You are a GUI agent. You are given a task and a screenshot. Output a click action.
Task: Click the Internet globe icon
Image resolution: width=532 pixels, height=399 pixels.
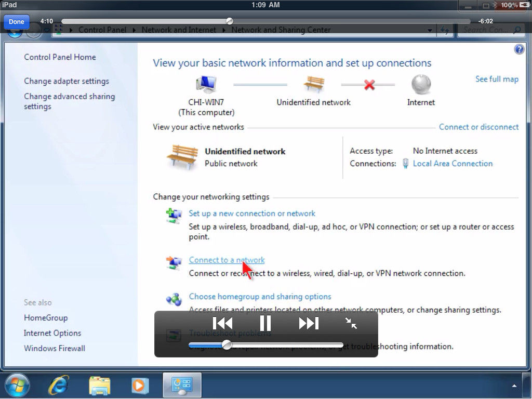421,84
